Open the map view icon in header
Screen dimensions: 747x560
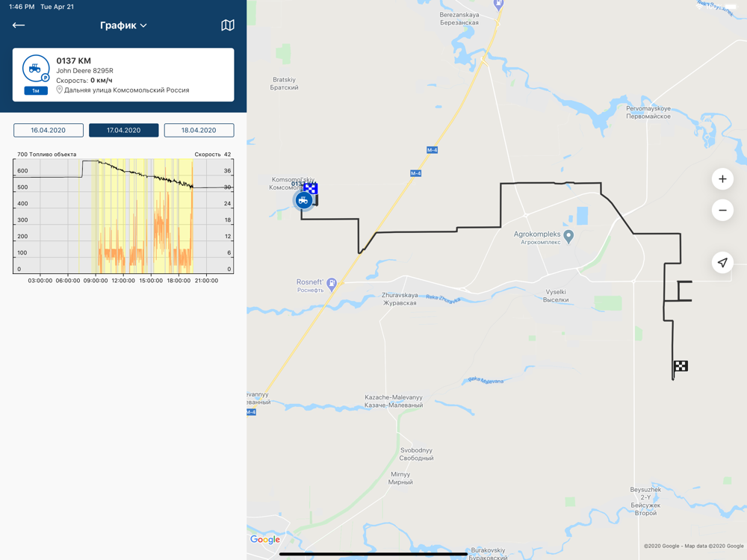228,25
